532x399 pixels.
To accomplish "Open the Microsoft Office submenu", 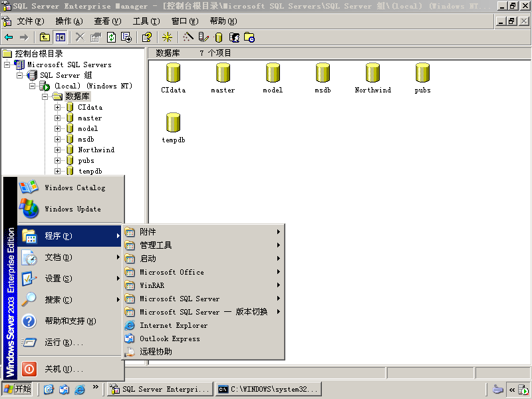I will (x=203, y=272).
